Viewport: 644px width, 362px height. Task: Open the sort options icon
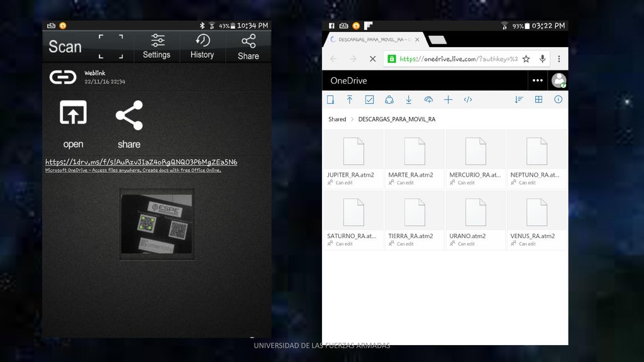pyautogui.click(x=519, y=100)
